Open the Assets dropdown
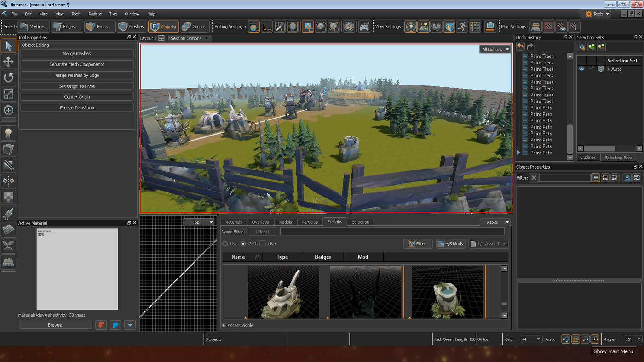Viewport: 644px width, 362px height. (x=495, y=222)
